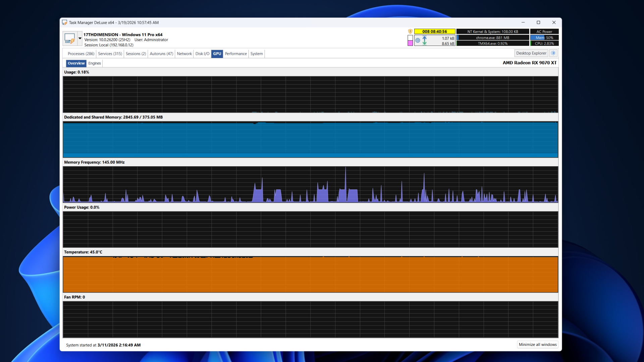
Task: Switch to the Engines sub-tab
Action: [95, 63]
